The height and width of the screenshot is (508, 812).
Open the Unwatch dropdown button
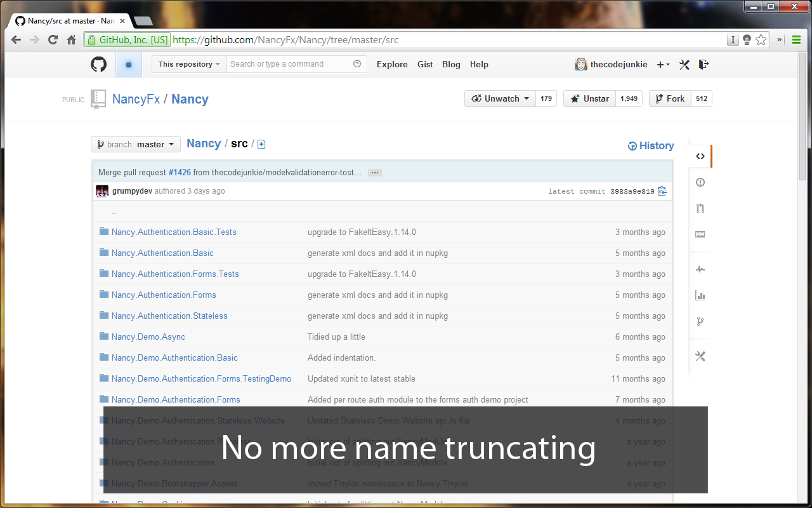pyautogui.click(x=501, y=98)
